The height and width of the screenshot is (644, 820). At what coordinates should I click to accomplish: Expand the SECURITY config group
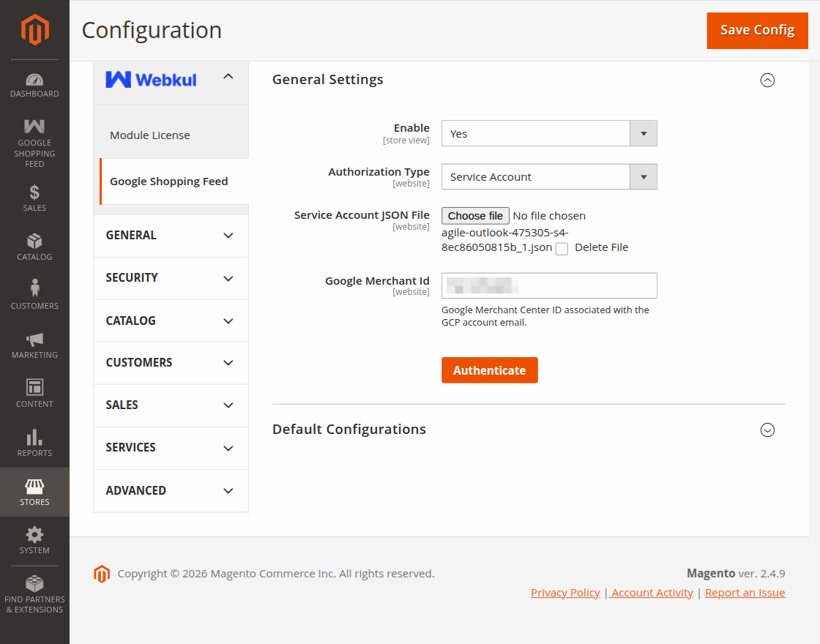coord(171,278)
